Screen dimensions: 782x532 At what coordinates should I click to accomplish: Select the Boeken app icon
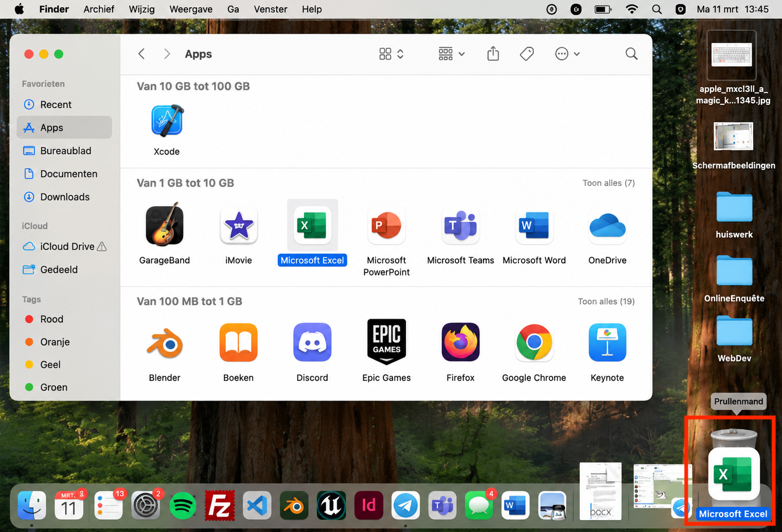tap(238, 343)
